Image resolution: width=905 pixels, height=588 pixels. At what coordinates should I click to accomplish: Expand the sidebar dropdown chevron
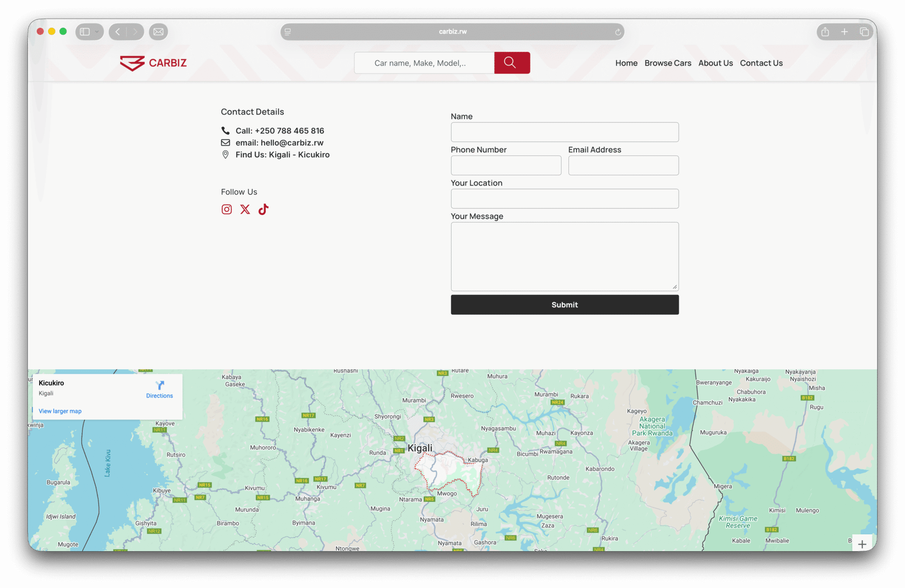(x=97, y=32)
